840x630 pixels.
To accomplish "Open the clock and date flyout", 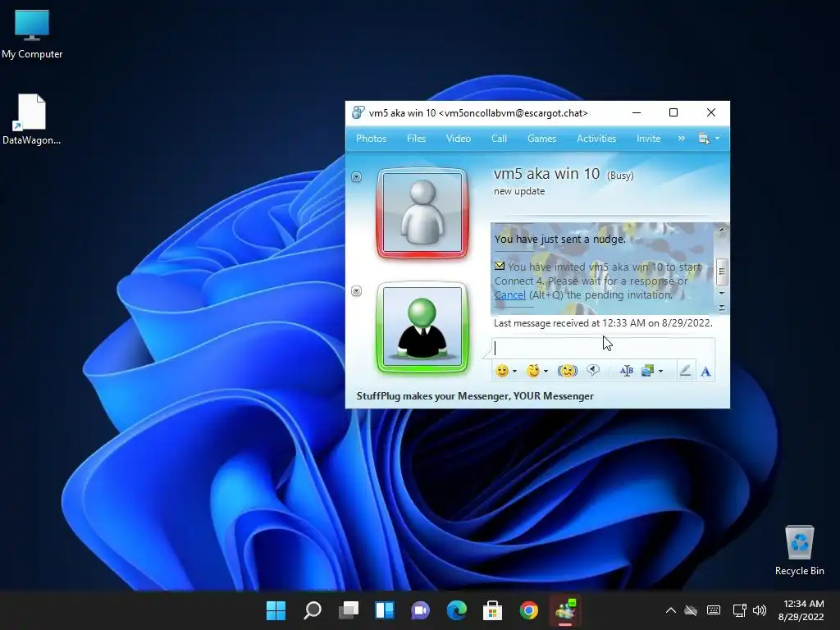I will tap(801, 610).
